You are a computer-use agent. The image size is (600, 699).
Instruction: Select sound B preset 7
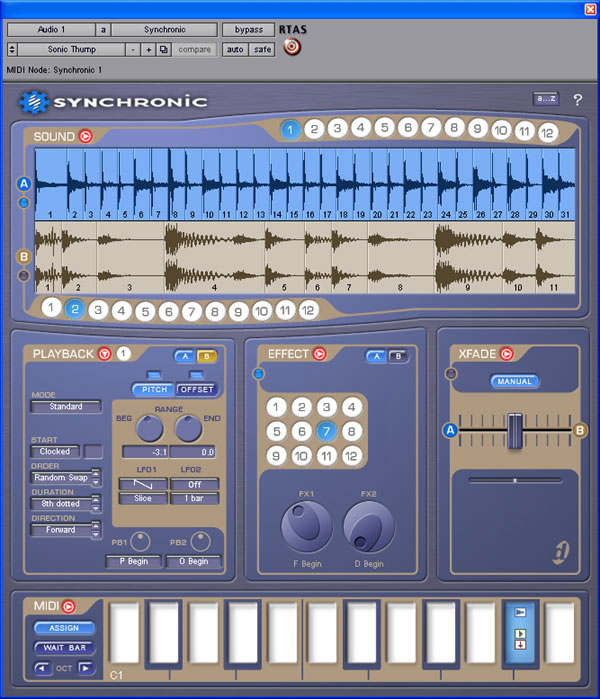pyautogui.click(x=191, y=312)
